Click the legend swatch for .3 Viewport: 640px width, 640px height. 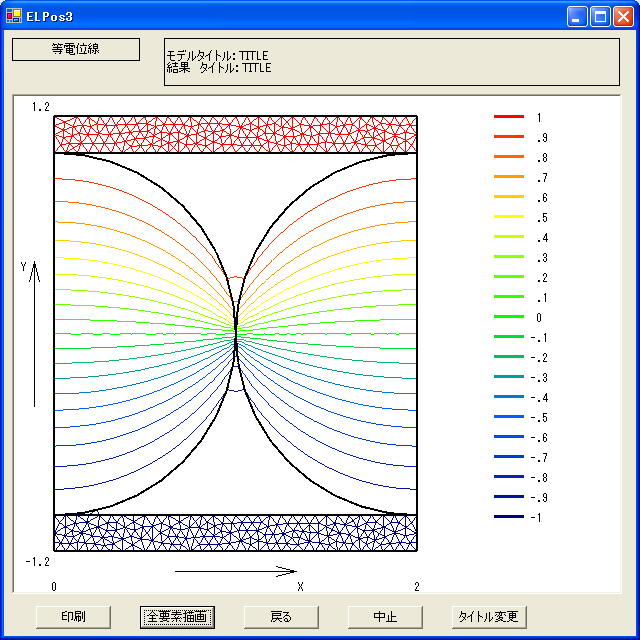click(509, 257)
